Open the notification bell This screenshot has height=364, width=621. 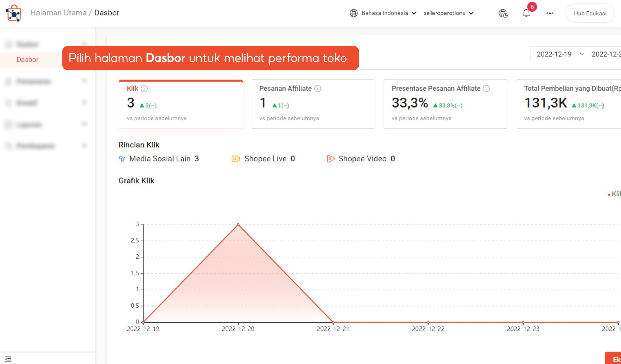point(526,13)
